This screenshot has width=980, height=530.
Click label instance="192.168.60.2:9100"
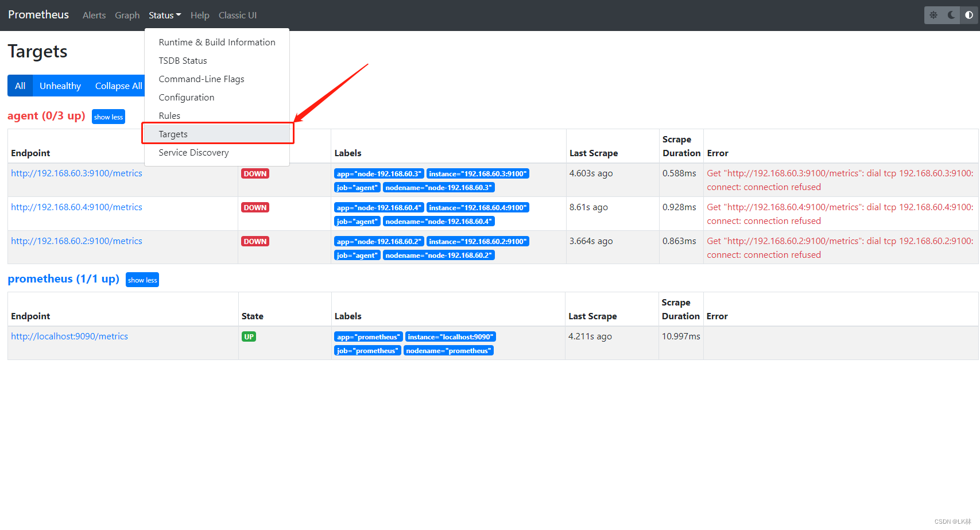click(478, 242)
